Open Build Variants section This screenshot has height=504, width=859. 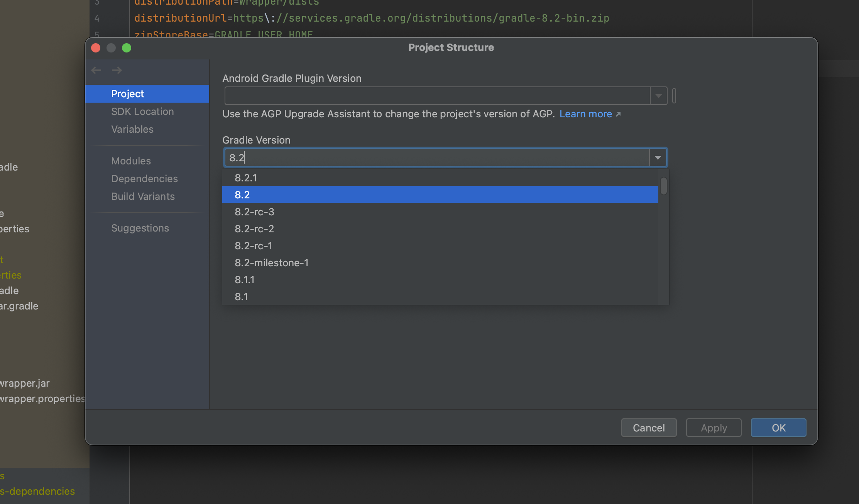[x=143, y=196]
